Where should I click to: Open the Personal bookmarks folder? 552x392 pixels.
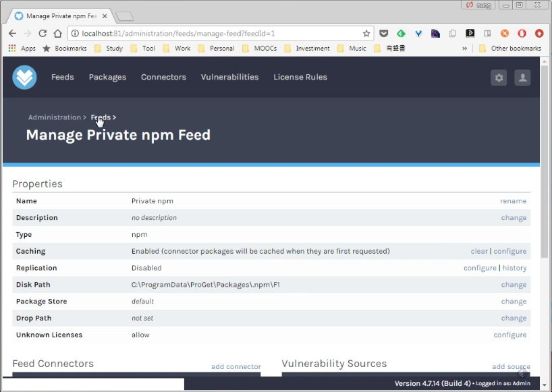tap(216, 48)
